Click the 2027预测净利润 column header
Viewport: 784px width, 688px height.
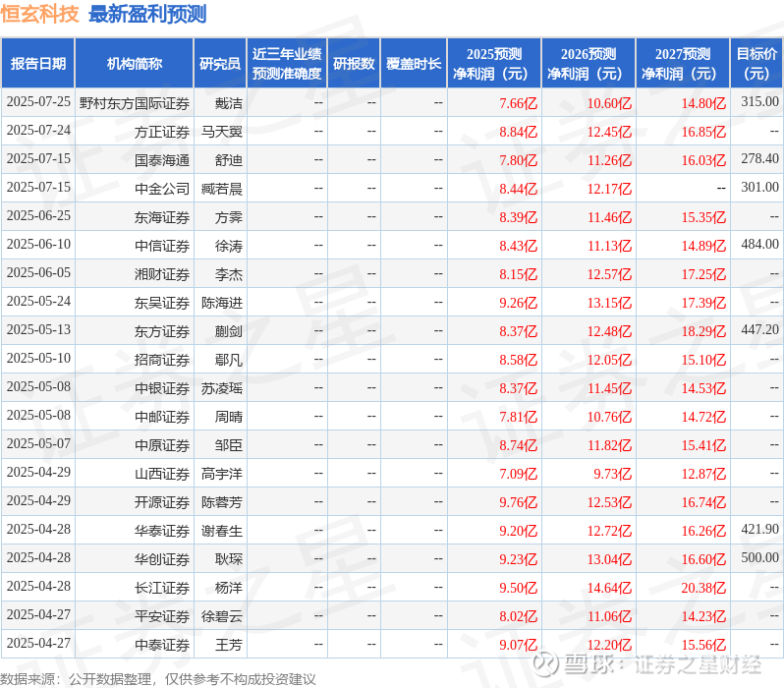point(683,63)
